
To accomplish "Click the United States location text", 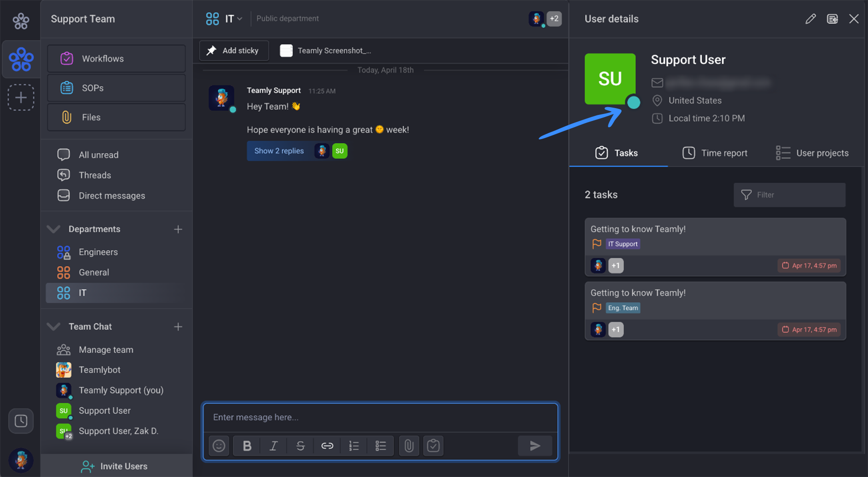I will (x=695, y=100).
